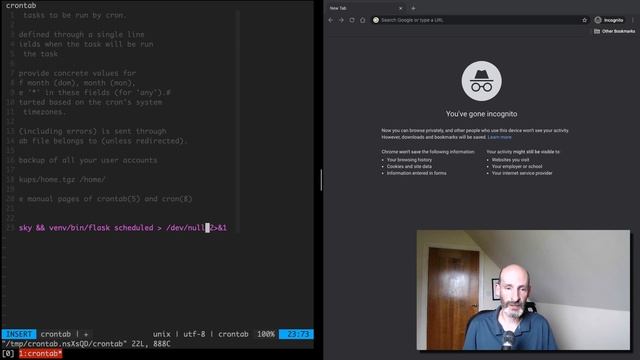Go back in the Chrome window
This screenshot has height=360, width=640.
tap(331, 20)
